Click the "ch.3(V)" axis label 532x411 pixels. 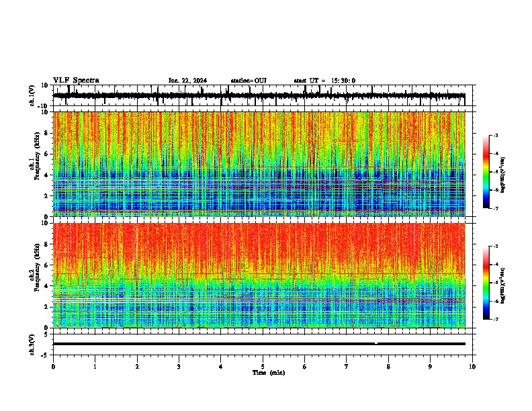click(32, 345)
